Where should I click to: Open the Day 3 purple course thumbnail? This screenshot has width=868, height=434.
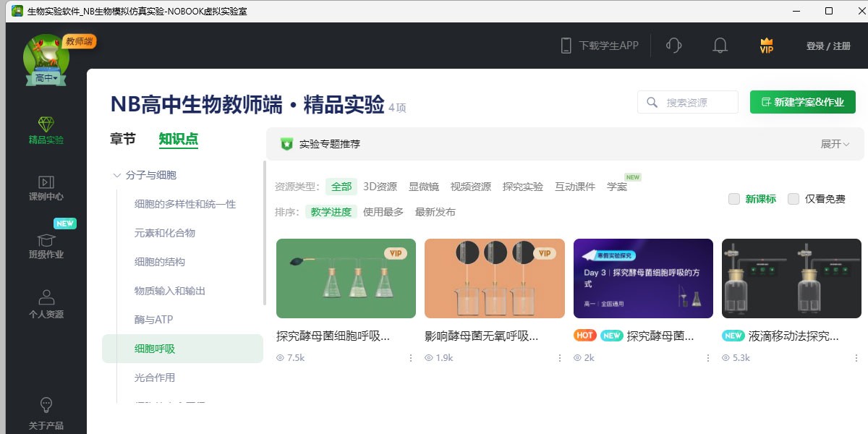coord(643,278)
